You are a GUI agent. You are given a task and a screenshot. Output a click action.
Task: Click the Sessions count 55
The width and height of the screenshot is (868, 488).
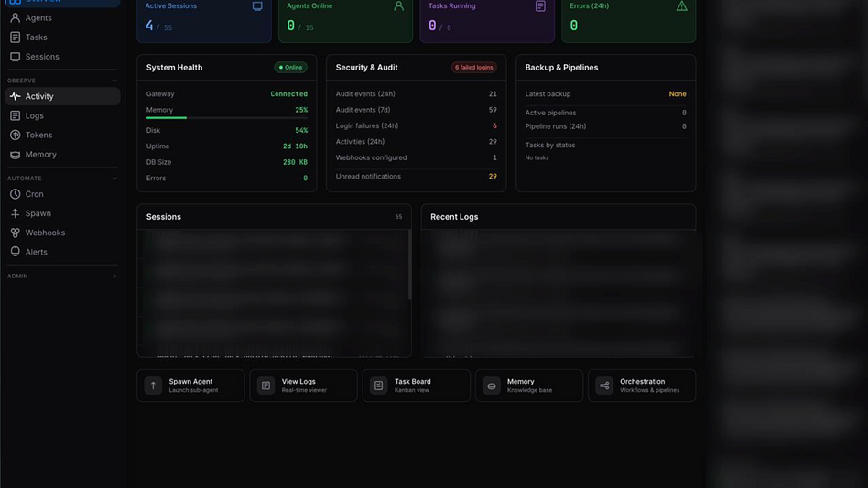[398, 217]
